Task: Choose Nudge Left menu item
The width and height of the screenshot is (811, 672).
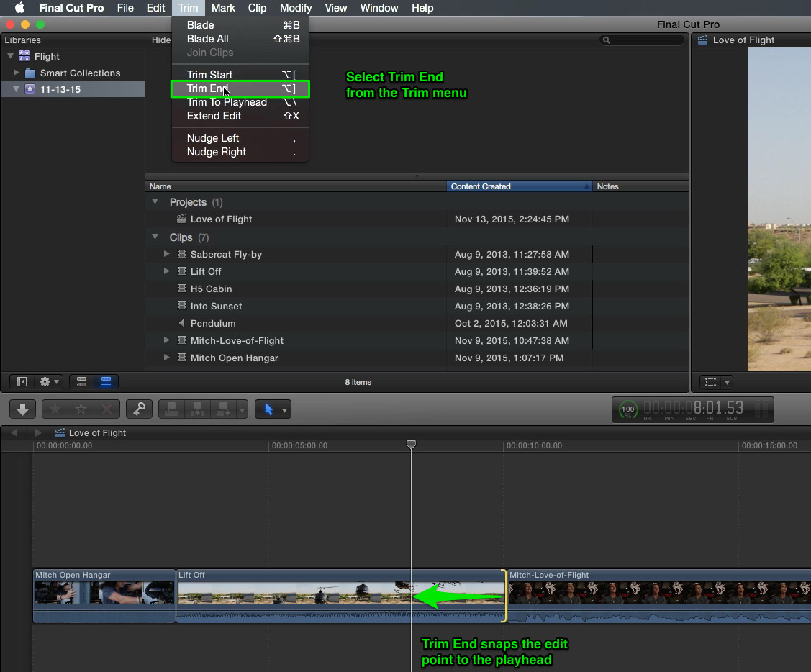Action: [240, 138]
